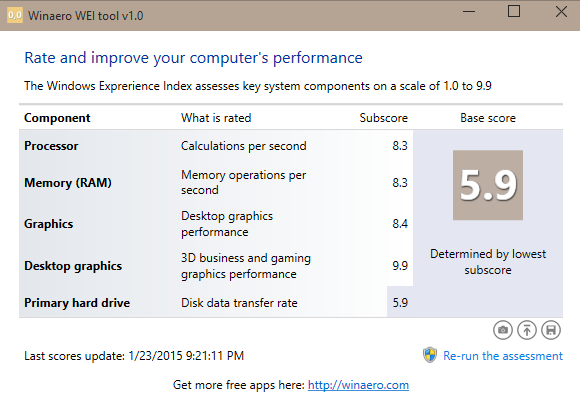
Task: Click the 'What is rated' column header
Action: [x=216, y=118]
